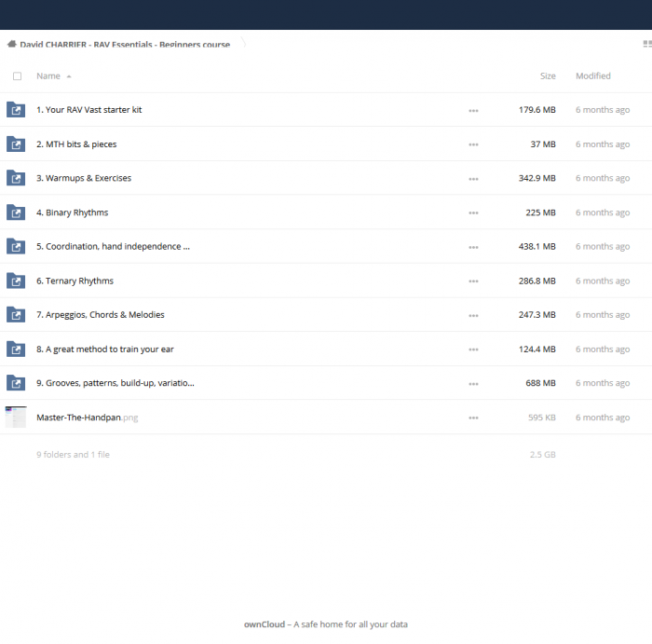Screen dimensions: 652x644
Task: Click the 688 MB size value
Action: pos(540,383)
